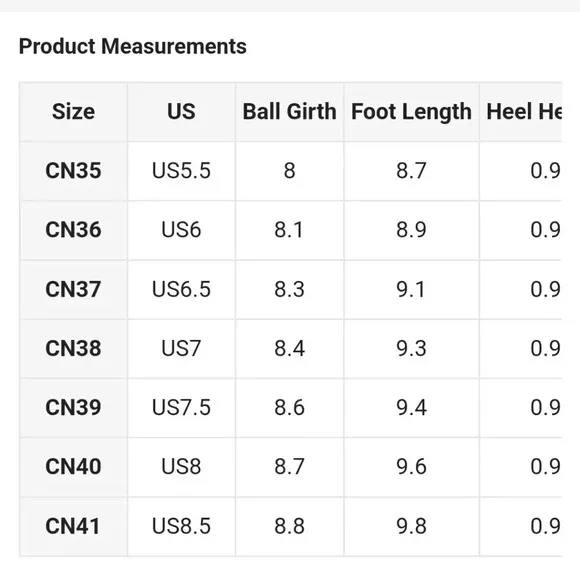This screenshot has width=580, height=580.
Task: Click the Foot Length column header
Action: click(x=411, y=111)
